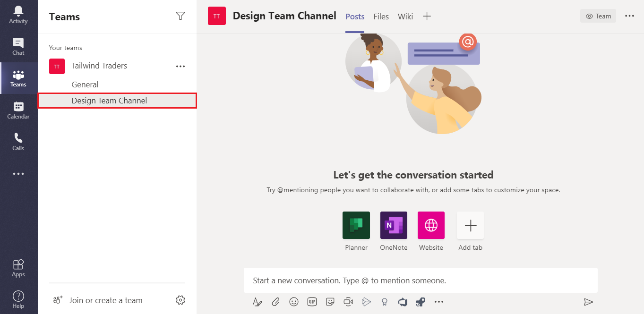Viewport: 644px width, 314px height.
Task: Open the Praise badge icon
Action: click(x=385, y=302)
